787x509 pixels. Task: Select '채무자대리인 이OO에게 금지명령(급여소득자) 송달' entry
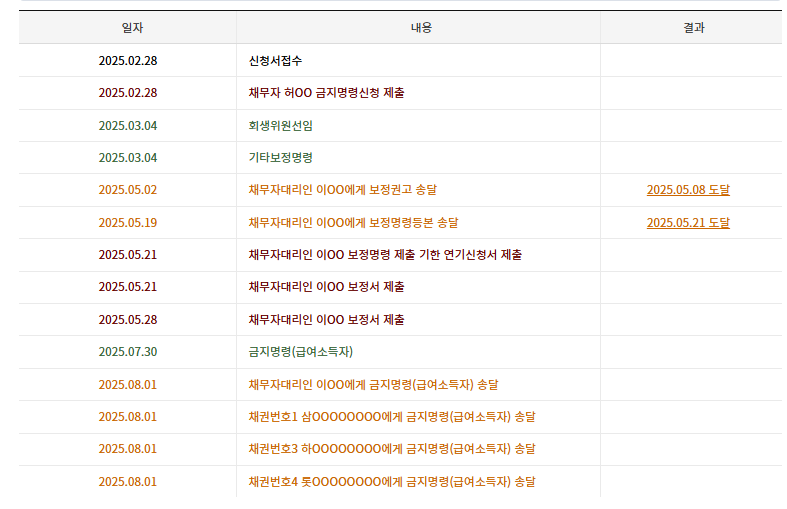point(373,385)
